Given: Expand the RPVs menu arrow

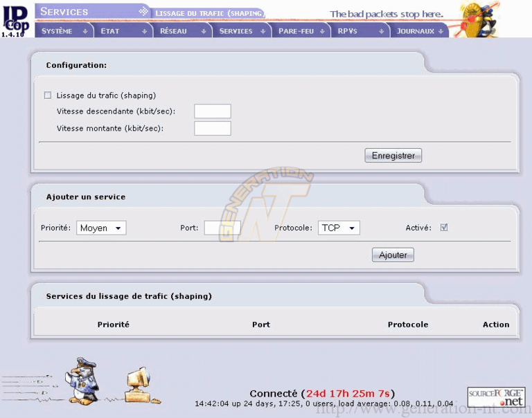Looking at the screenshot, I should 382,31.
